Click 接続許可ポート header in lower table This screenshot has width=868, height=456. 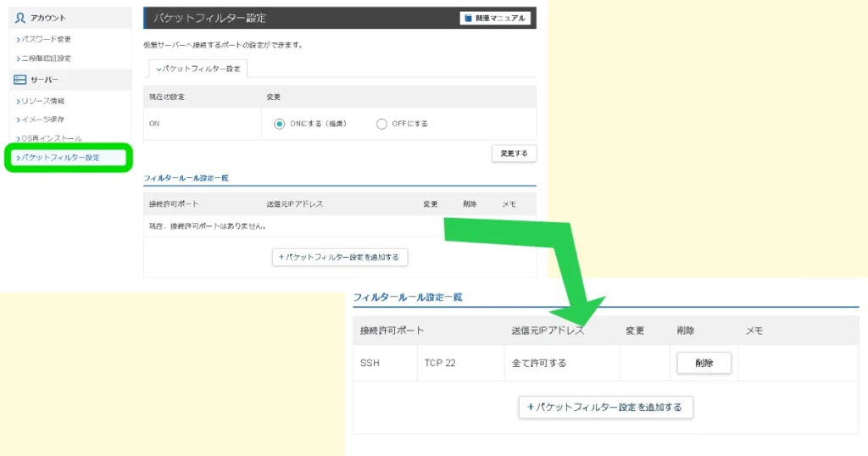(x=392, y=331)
